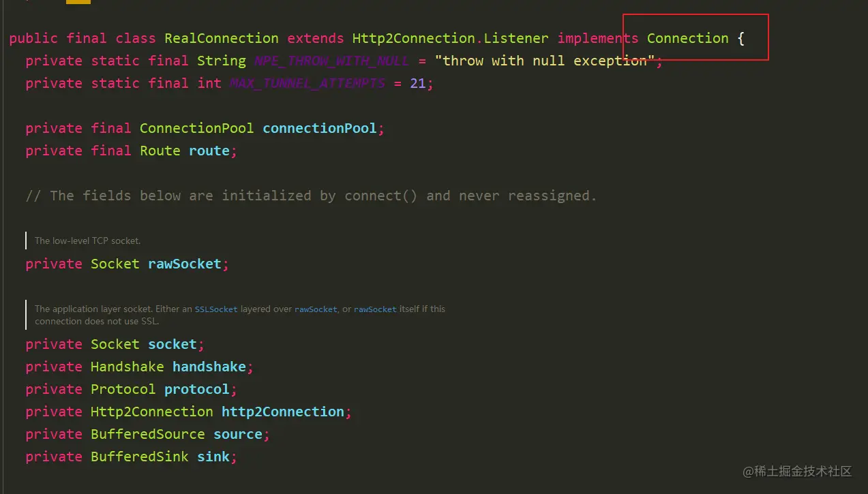Select the lowercase socket field name
Image resolution: width=868 pixels, height=494 pixels.
pos(173,344)
